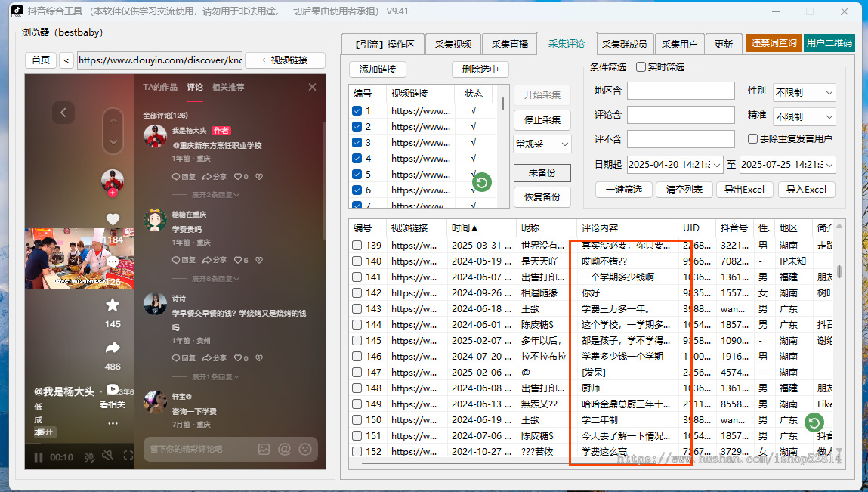Click the back arrow in the video player
The width and height of the screenshot is (868, 492).
pos(63,113)
